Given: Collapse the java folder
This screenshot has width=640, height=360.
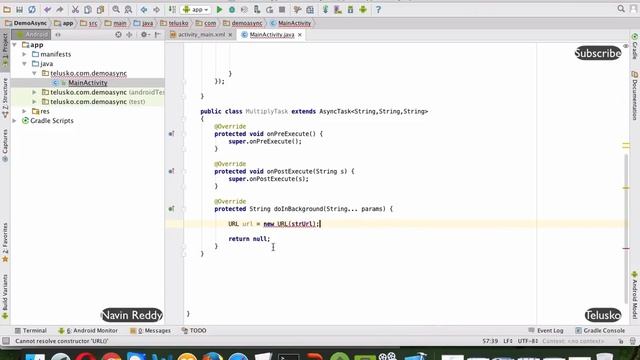Looking at the screenshot, I should coord(24,64).
